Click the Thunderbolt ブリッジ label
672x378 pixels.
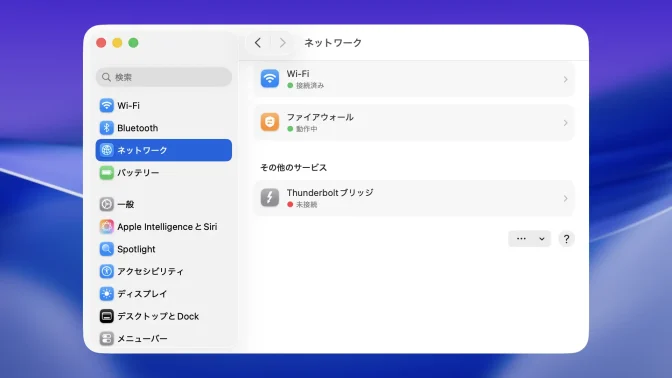(330, 192)
